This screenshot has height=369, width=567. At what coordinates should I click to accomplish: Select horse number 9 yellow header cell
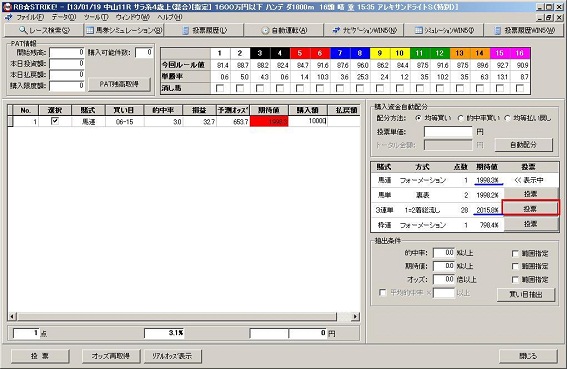coord(380,53)
